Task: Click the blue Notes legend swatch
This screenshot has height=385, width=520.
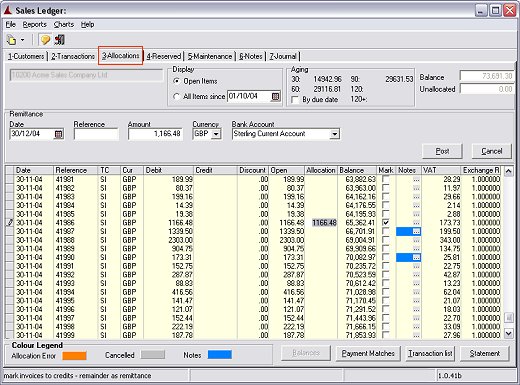Action: point(220,355)
